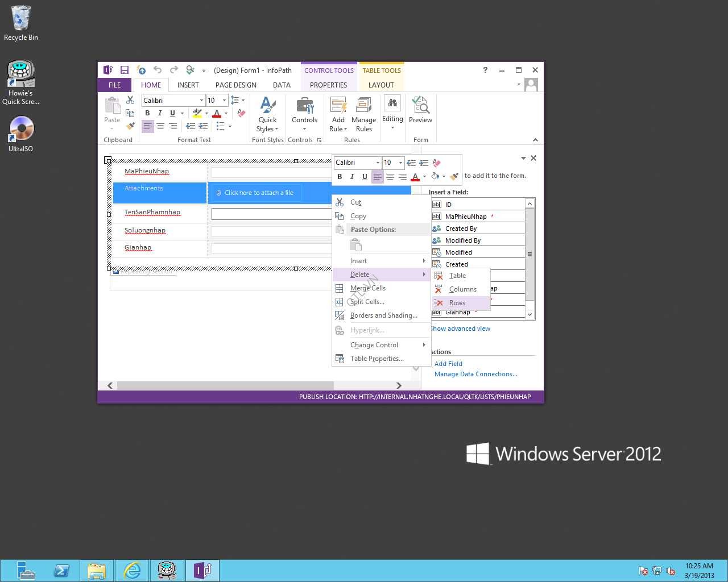Image resolution: width=728 pixels, height=582 pixels.
Task: Click the Manage Data Connections link
Action: pyautogui.click(x=475, y=374)
